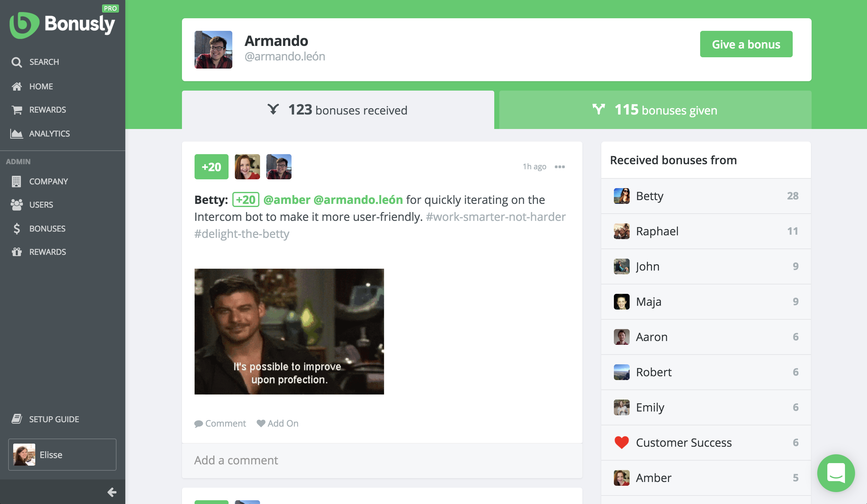Click Betty's avatar in received list
Image resolution: width=867 pixels, height=504 pixels.
621,196
